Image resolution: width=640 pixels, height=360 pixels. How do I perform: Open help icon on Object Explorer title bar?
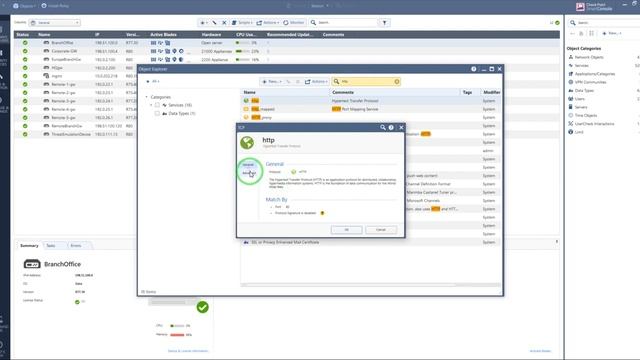[473, 69]
